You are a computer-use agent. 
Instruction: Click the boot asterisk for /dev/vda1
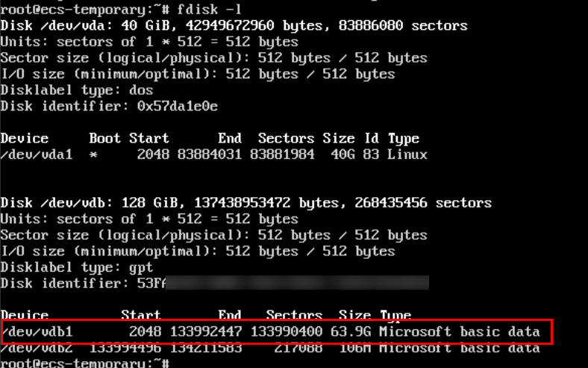[x=93, y=155]
